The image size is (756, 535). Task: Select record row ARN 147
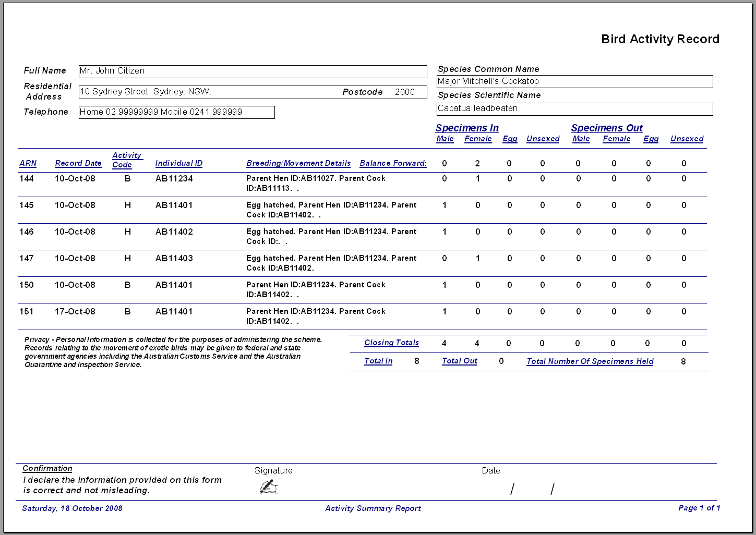pyautogui.click(x=363, y=263)
